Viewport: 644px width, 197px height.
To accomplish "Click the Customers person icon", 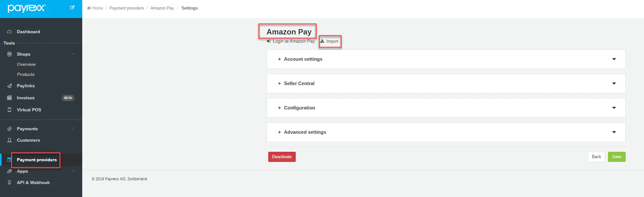I will (9, 140).
